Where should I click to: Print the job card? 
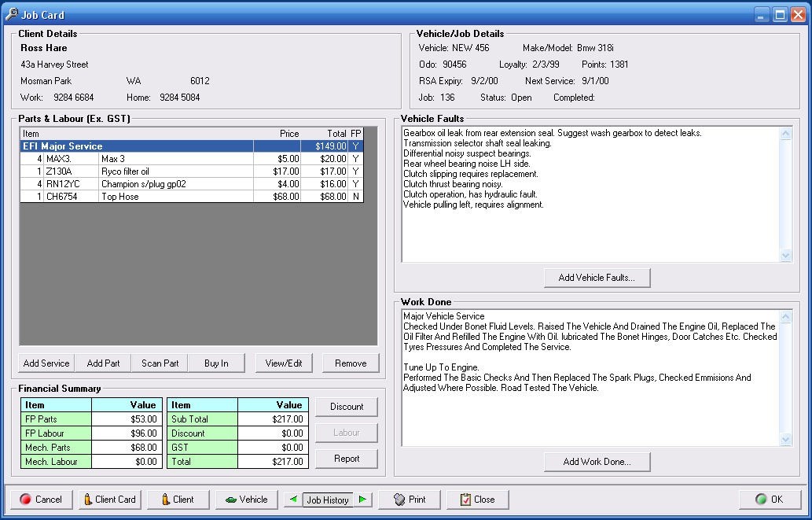click(410, 500)
